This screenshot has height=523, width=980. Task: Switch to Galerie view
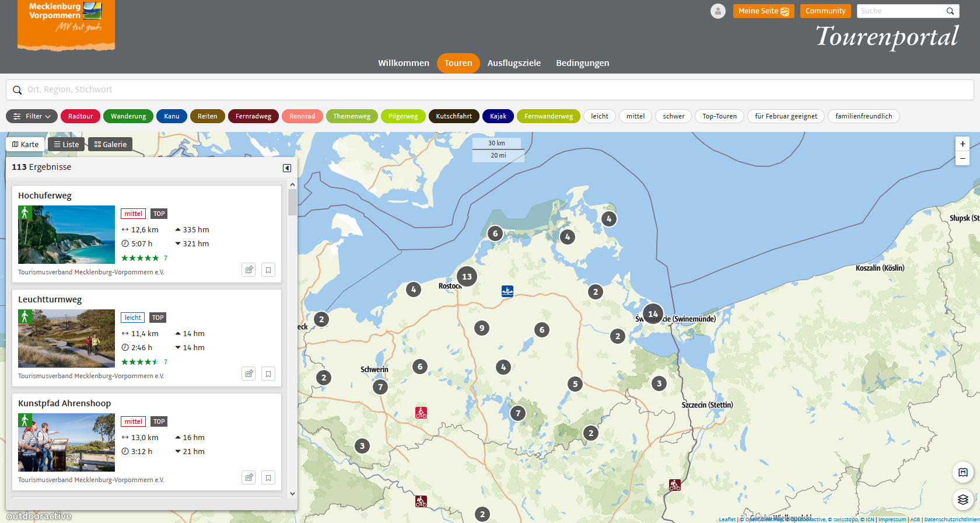110,144
